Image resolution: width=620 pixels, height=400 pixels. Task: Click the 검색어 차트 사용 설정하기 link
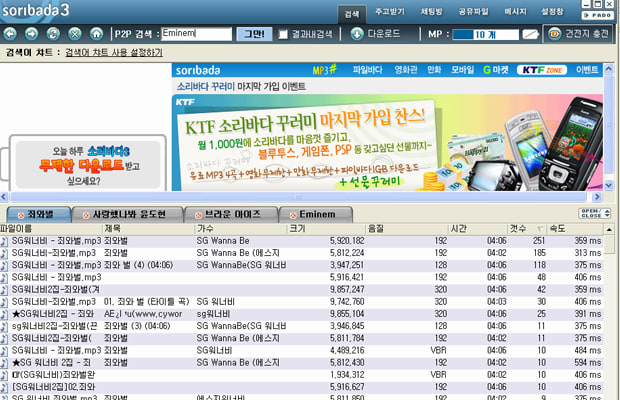(x=114, y=53)
